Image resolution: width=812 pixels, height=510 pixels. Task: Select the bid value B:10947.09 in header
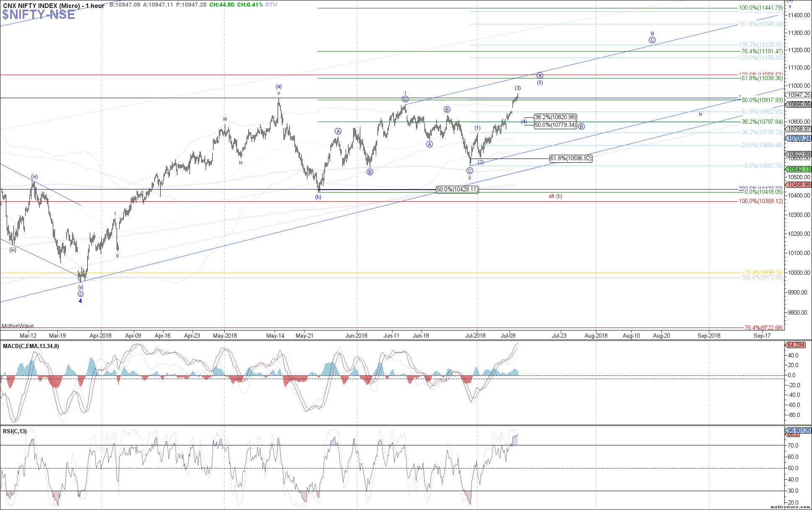tap(125, 5)
